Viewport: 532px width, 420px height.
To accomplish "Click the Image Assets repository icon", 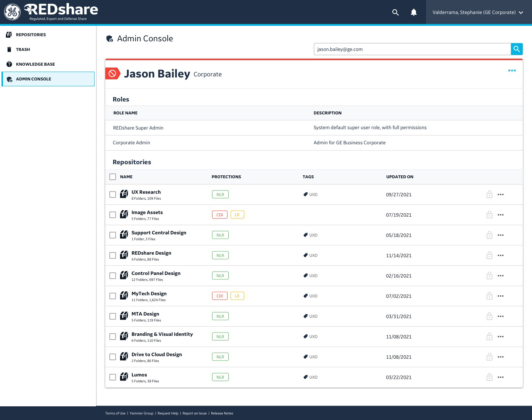I will click(124, 214).
